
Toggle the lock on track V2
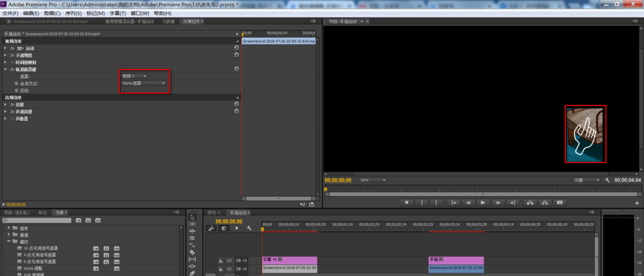coord(220,269)
